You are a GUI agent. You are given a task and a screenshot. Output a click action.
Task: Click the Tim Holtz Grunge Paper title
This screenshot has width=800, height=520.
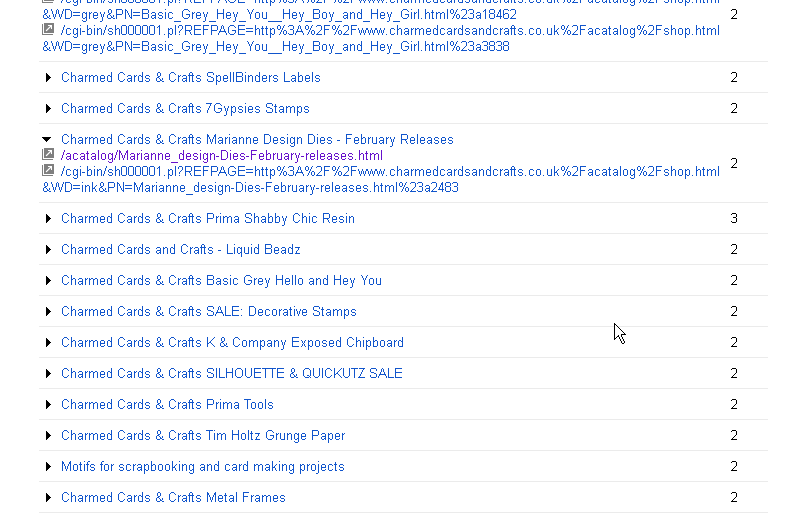pyautogui.click(x=203, y=436)
